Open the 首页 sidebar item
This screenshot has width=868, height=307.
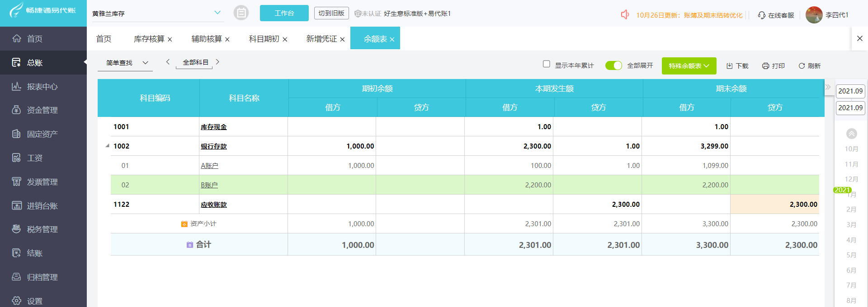43,39
